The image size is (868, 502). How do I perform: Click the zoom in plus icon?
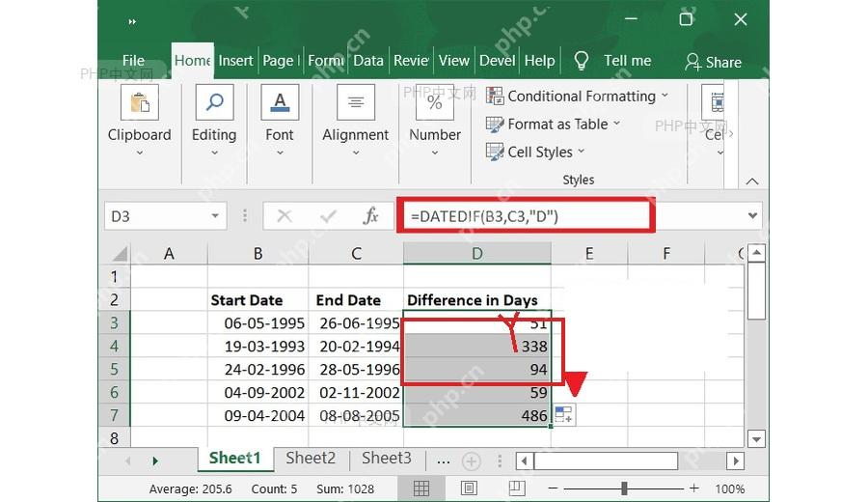(694, 488)
